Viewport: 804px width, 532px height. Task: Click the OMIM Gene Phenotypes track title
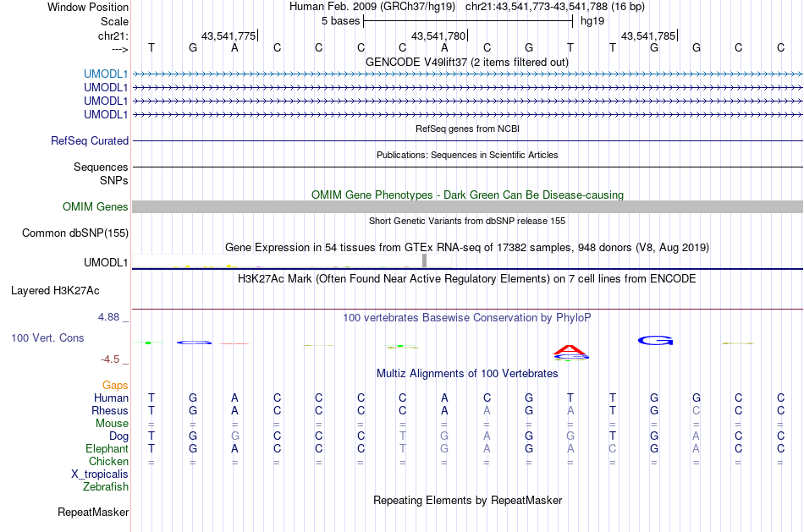pos(468,195)
